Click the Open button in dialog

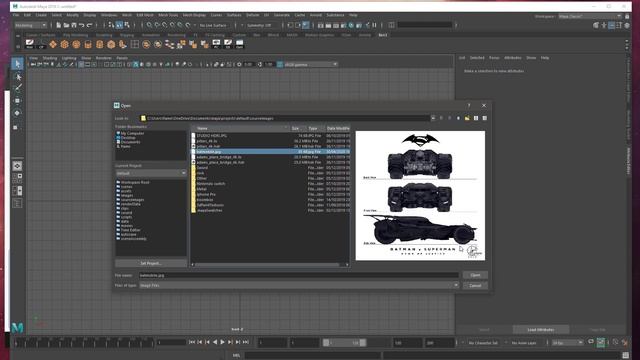pos(475,275)
